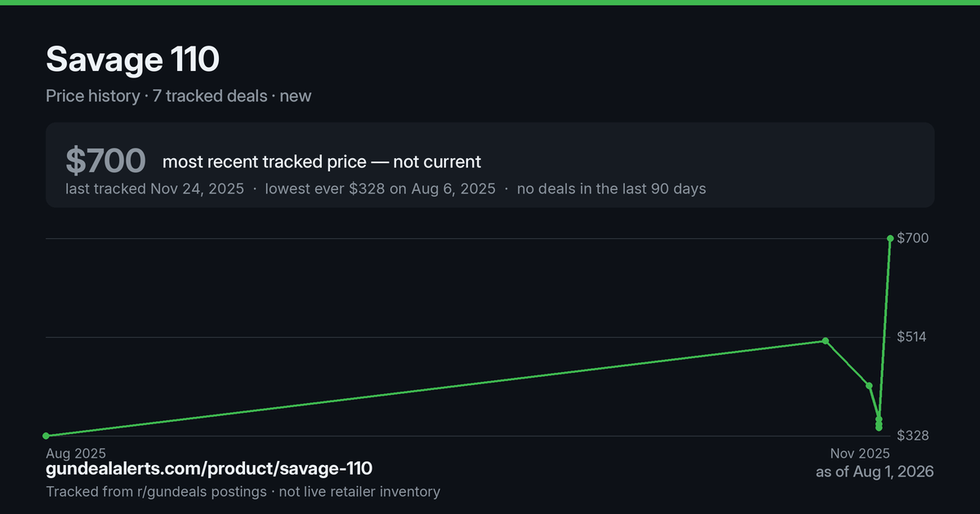
Task: Click the 'Price history · 7 tracked deals' subtitle
Action: coord(157,95)
